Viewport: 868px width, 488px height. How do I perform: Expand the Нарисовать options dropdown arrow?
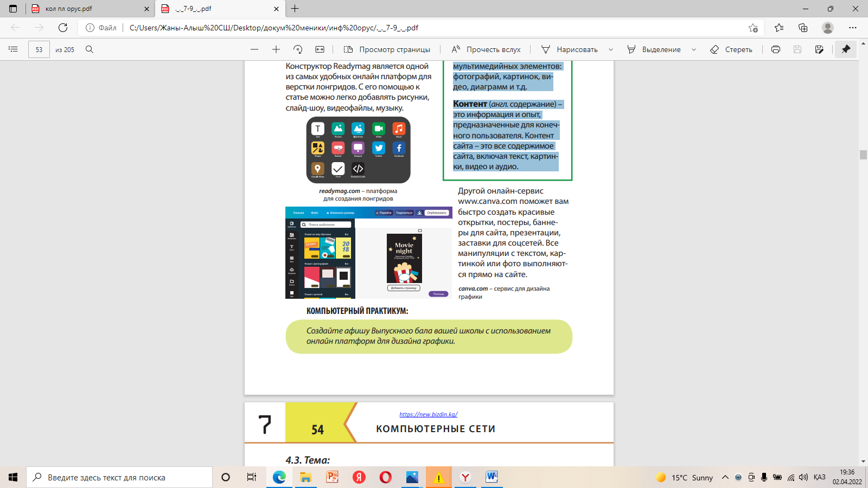[x=611, y=49]
